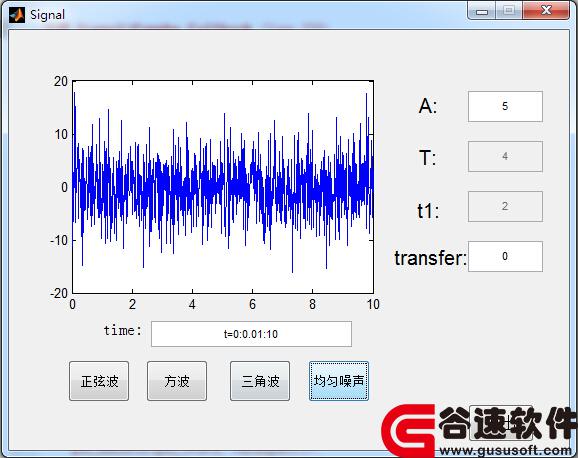Click inside the blue noise signal plot

click(223, 187)
